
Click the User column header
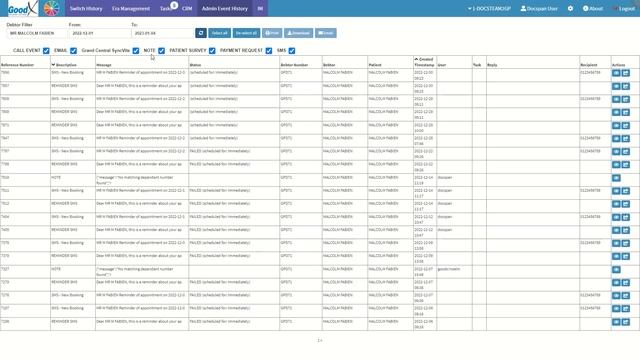pos(441,65)
